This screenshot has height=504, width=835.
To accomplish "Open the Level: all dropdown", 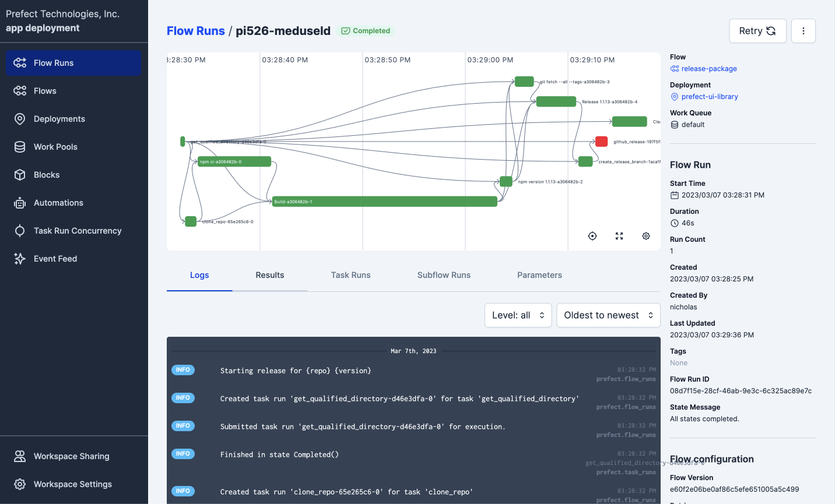I will click(x=518, y=315).
